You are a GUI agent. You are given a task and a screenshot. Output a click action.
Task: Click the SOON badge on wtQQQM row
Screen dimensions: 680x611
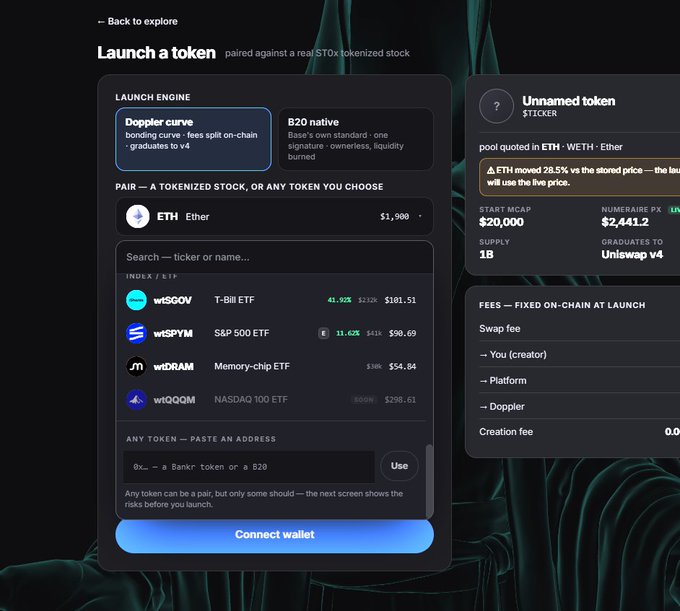(x=364, y=399)
